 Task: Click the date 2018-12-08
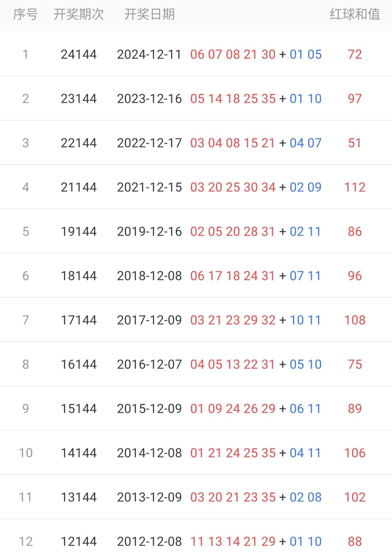pyautogui.click(x=149, y=276)
